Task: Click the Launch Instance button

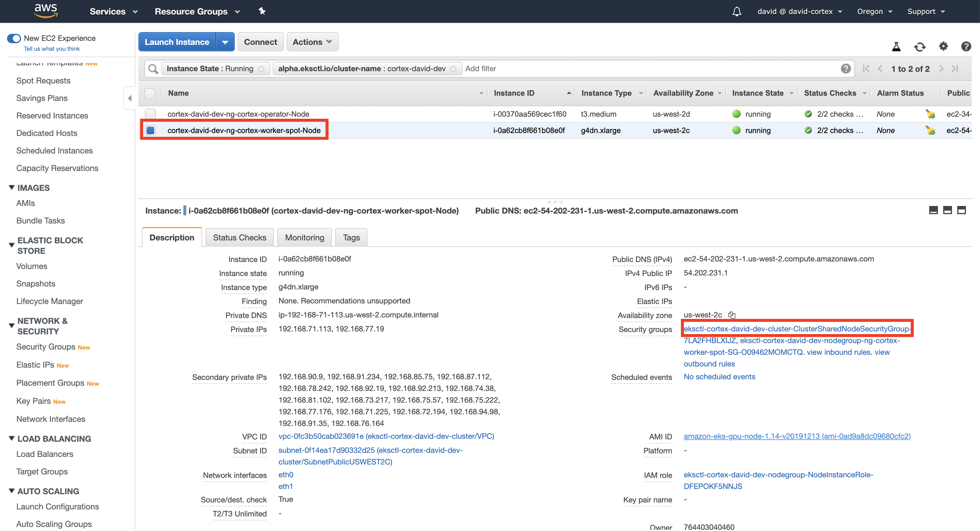Action: [x=177, y=42]
